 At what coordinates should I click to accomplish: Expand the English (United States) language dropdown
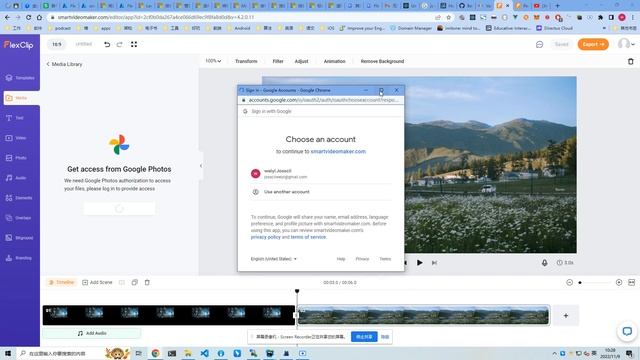[x=273, y=259]
